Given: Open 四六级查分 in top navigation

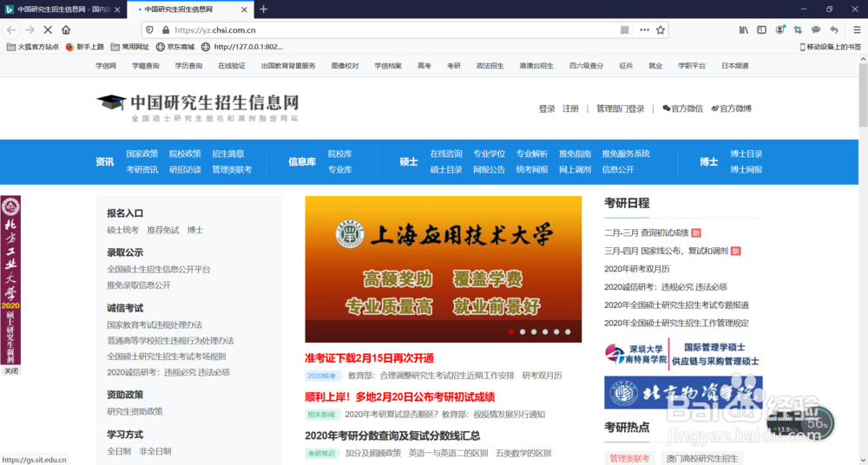Looking at the screenshot, I should coord(586,65).
